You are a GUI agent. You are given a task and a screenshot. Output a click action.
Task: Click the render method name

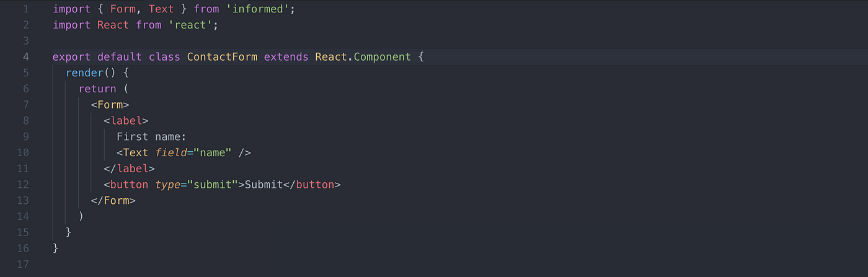84,73
